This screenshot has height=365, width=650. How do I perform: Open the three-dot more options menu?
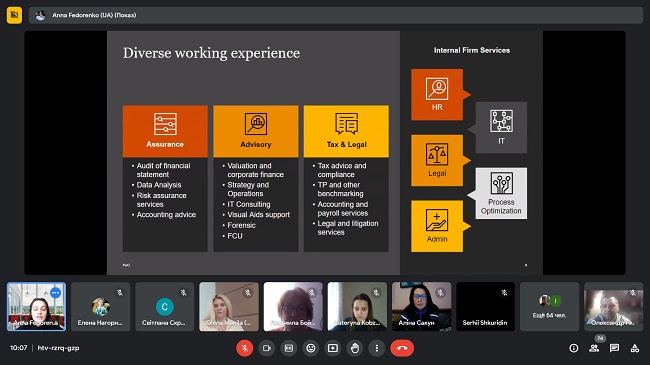[376, 348]
